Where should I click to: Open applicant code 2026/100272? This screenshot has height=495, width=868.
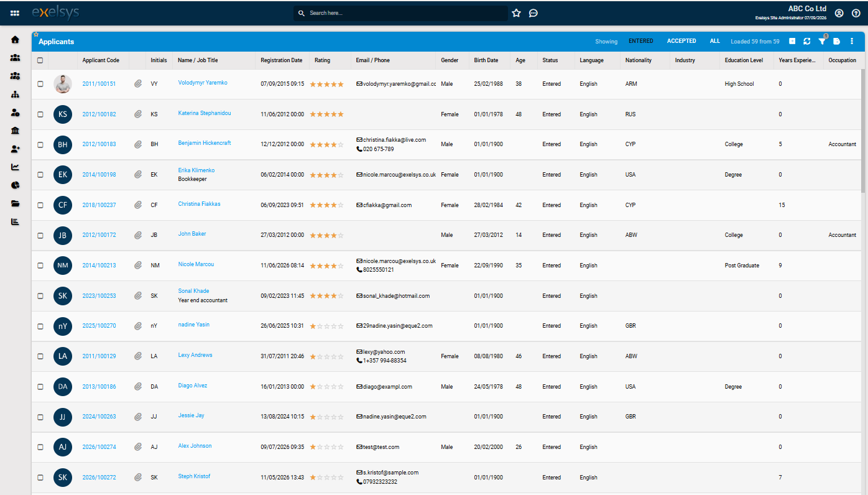(x=99, y=478)
